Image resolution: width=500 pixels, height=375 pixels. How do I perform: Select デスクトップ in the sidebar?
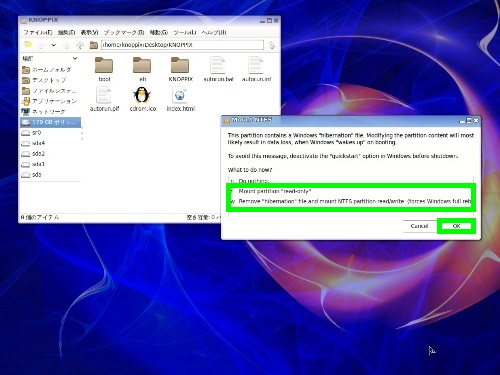[x=50, y=80]
